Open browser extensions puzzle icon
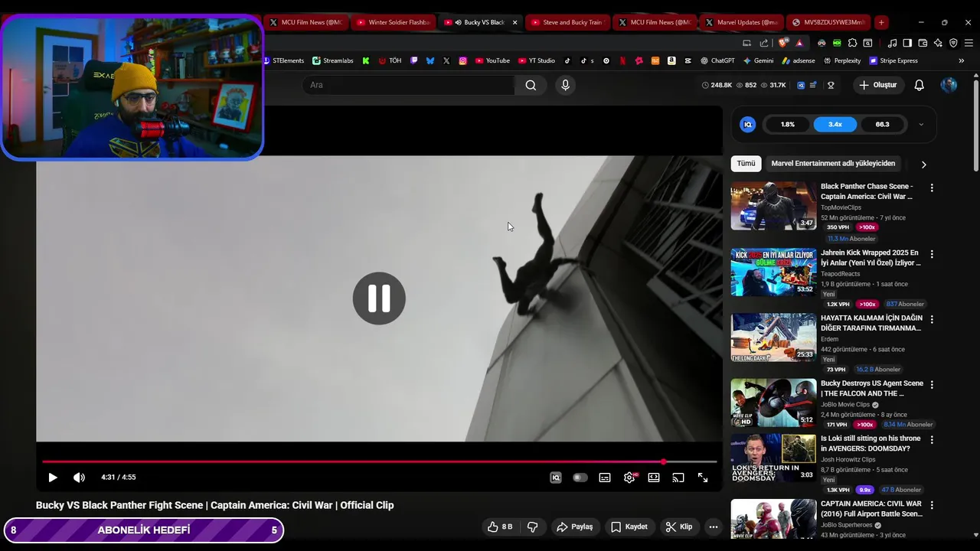The height and width of the screenshot is (551, 980). pos(852,43)
